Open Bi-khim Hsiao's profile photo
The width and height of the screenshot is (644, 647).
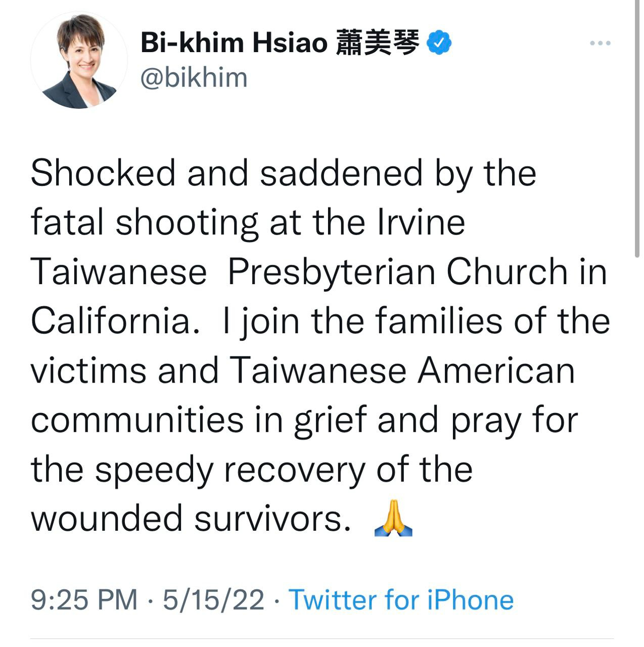79,61
